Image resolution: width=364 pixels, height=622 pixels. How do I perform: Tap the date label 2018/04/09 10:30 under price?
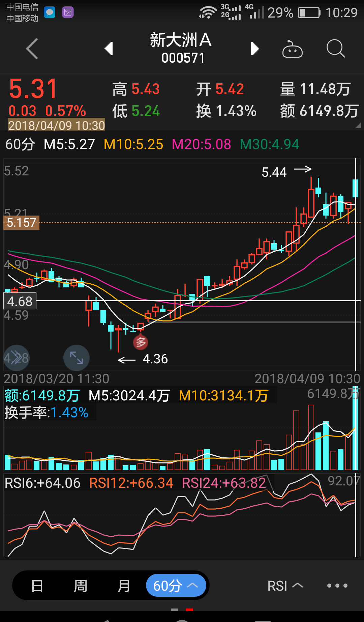pos(56,125)
